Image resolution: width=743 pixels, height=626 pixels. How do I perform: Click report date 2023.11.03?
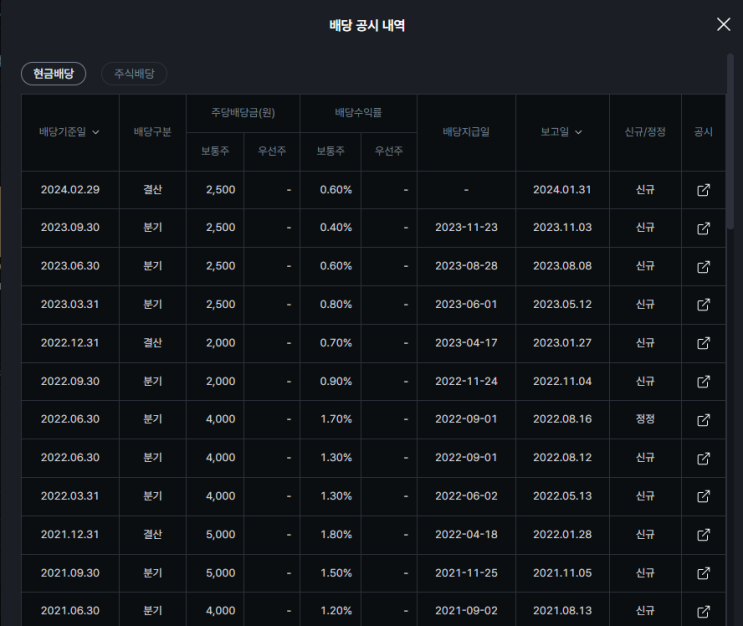(562, 227)
